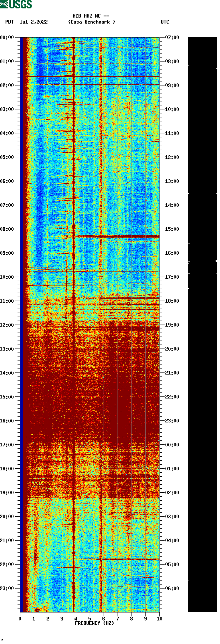Click the '18:00' label on the PDT axis
Screen dimensions: 220x644
tap(7, 469)
